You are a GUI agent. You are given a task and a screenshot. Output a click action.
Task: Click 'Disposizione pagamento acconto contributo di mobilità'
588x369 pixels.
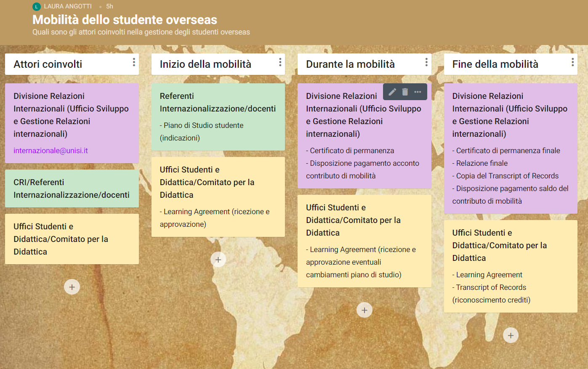click(363, 170)
